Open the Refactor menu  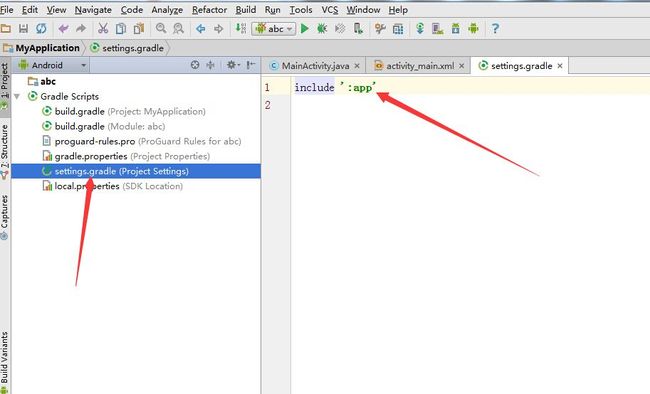tap(209, 10)
